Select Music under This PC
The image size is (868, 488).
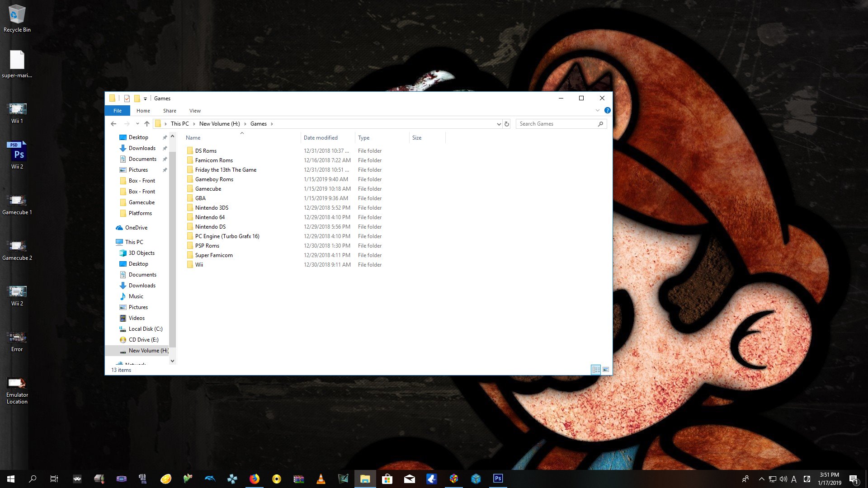pos(136,296)
